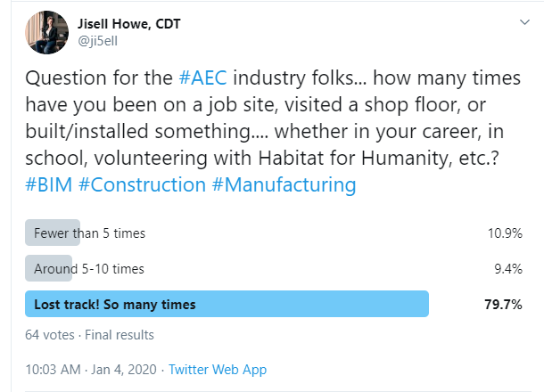Follow the #Construction hashtag link
Image resolution: width=544 pixels, height=392 pixels.
143,184
